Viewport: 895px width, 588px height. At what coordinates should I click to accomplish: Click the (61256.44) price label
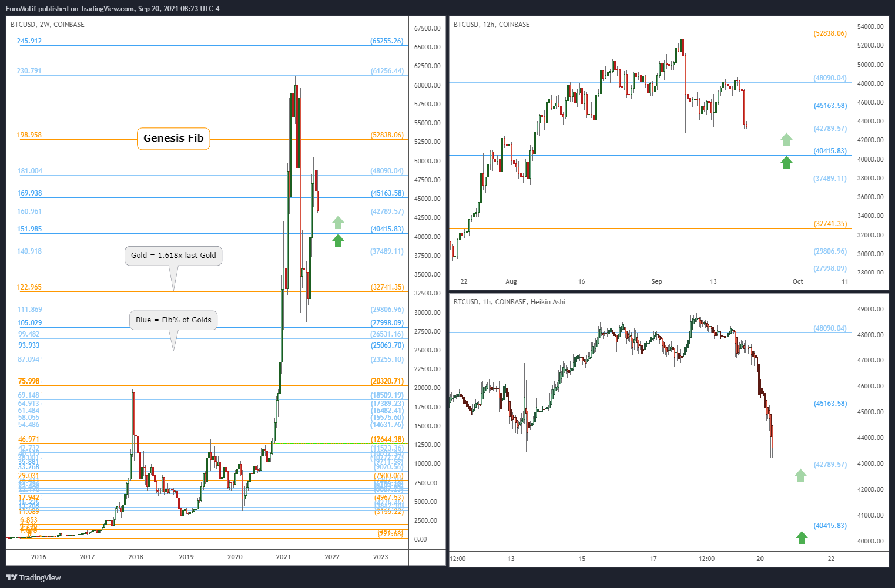(387, 71)
